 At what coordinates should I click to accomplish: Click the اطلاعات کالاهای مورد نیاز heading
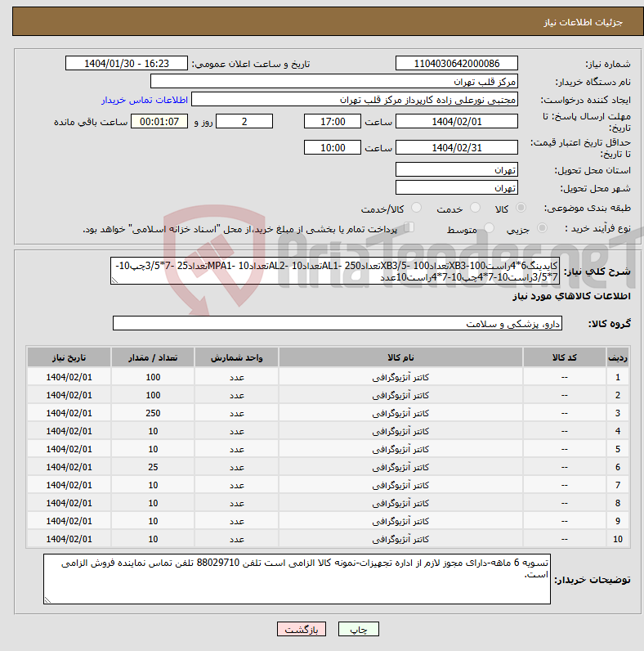(x=572, y=296)
